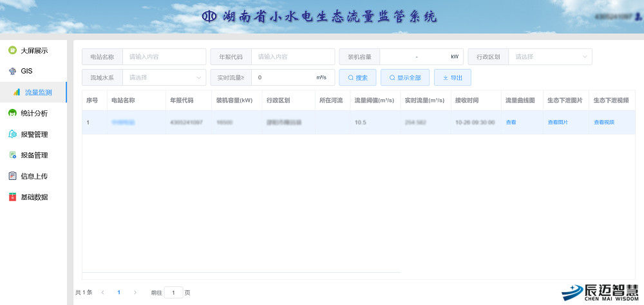Click the 报备管理 sidebar icon
The height and width of the screenshot is (305, 644).
click(12, 155)
